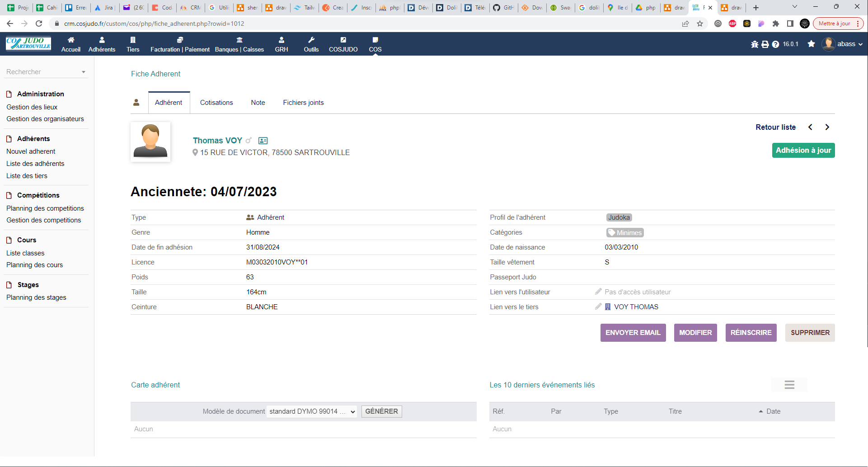Open the COS menu
Image resolution: width=868 pixels, height=467 pixels.
(x=375, y=44)
